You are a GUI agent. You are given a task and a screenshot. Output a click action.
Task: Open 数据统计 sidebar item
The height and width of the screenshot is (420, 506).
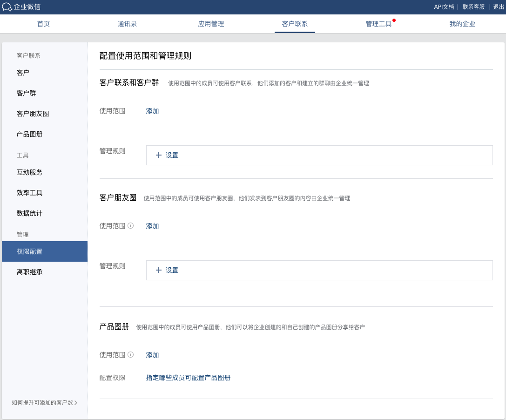(29, 214)
